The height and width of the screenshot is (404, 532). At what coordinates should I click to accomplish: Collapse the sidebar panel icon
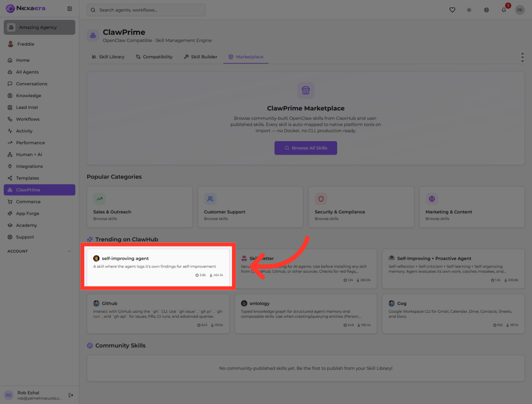click(x=70, y=9)
